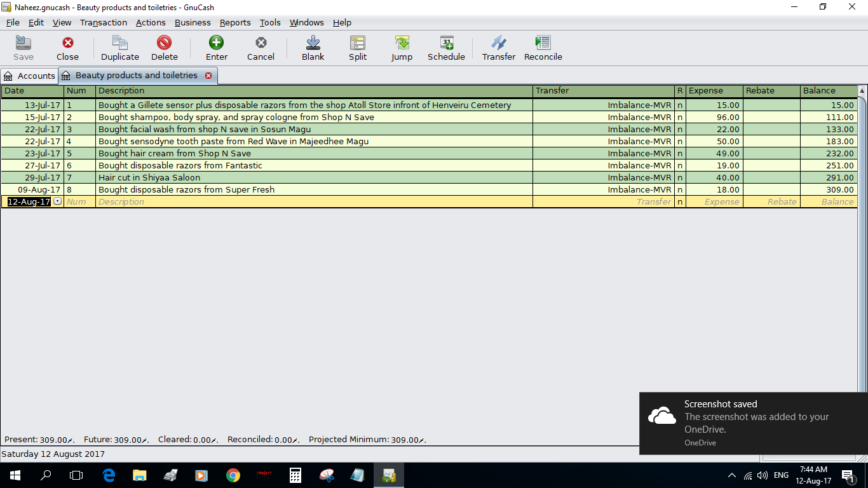
Task: Click the empty Description field in new row
Action: 314,201
